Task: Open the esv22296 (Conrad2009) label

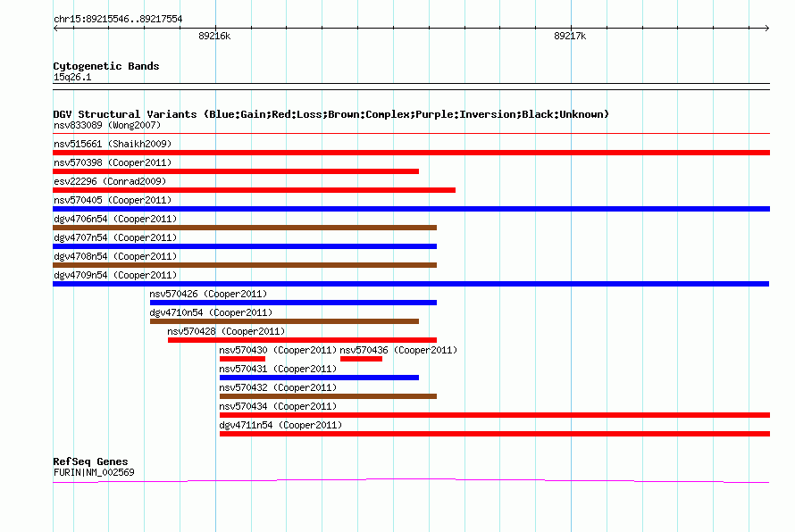Action: click(110, 181)
